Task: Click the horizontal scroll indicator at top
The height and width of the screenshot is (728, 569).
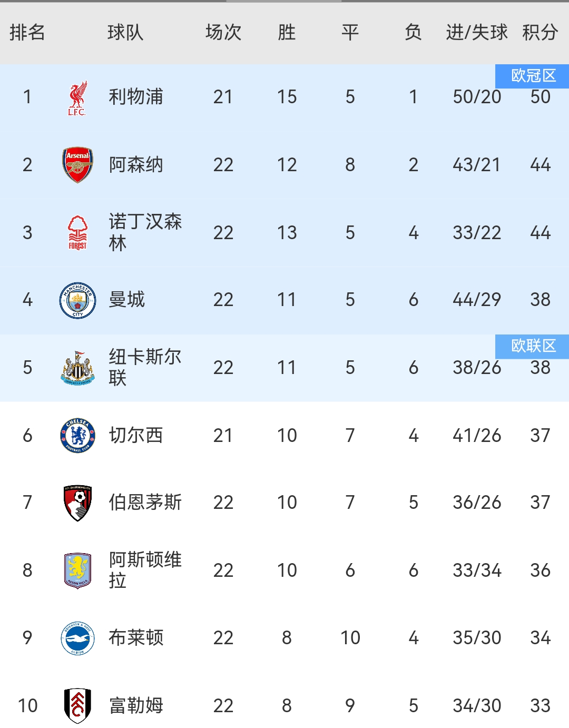Action: 284,1
